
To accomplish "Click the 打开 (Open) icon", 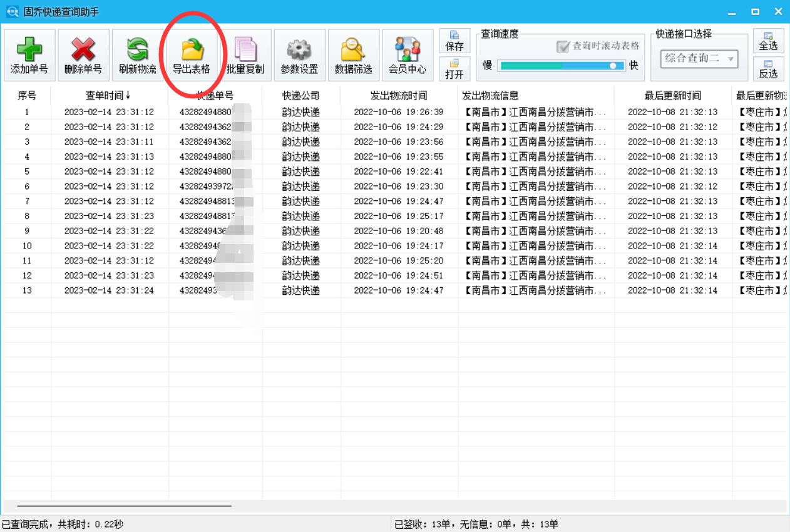I will (x=454, y=69).
